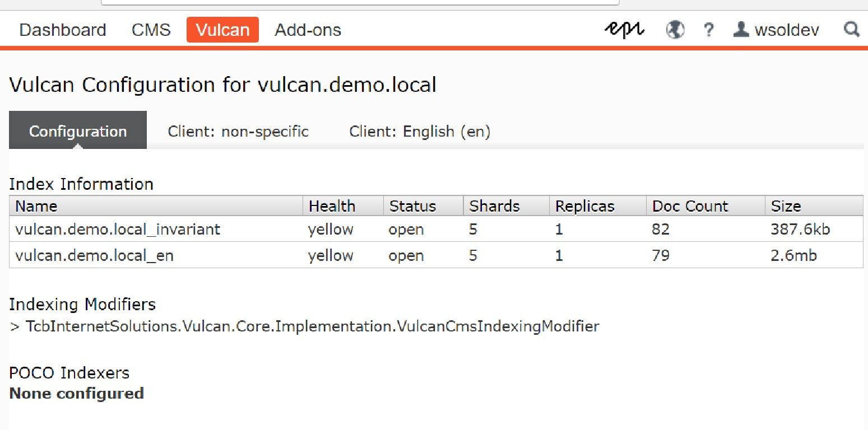Screen dimensions: 868x430
Task: Click Vulcan Configuration for vulcan.demo.local title
Action: 223,85
